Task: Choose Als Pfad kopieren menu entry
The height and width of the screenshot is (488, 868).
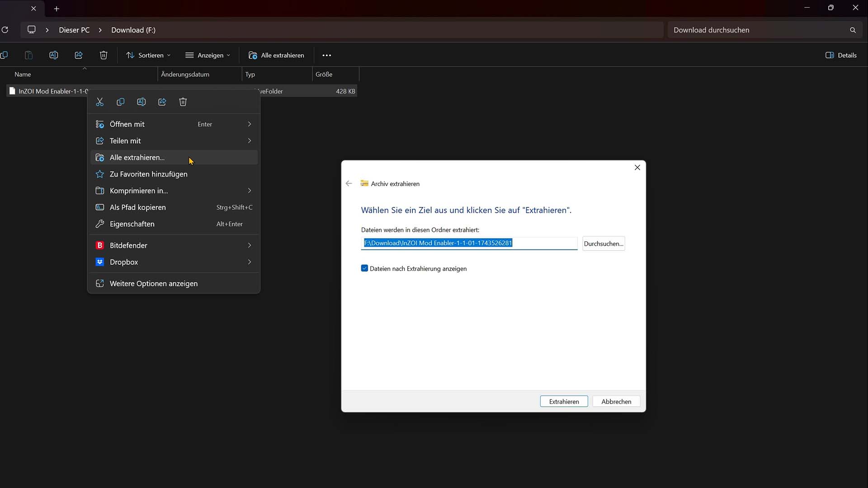Action: click(138, 207)
